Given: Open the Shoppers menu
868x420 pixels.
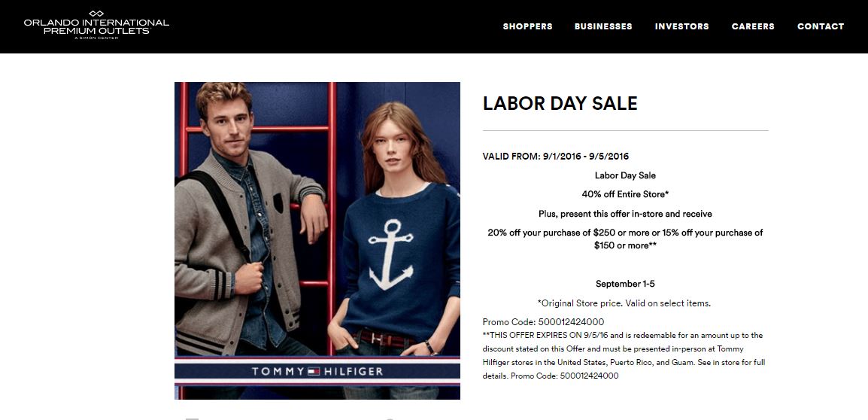Looking at the screenshot, I should pyautogui.click(x=527, y=26).
